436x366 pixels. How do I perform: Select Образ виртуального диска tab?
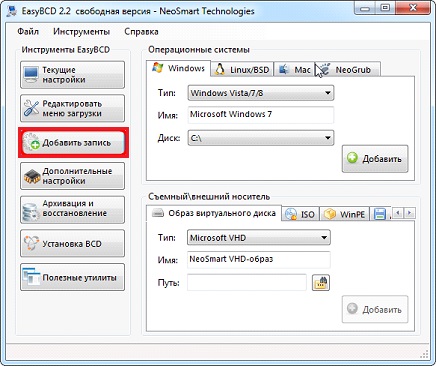click(x=214, y=213)
